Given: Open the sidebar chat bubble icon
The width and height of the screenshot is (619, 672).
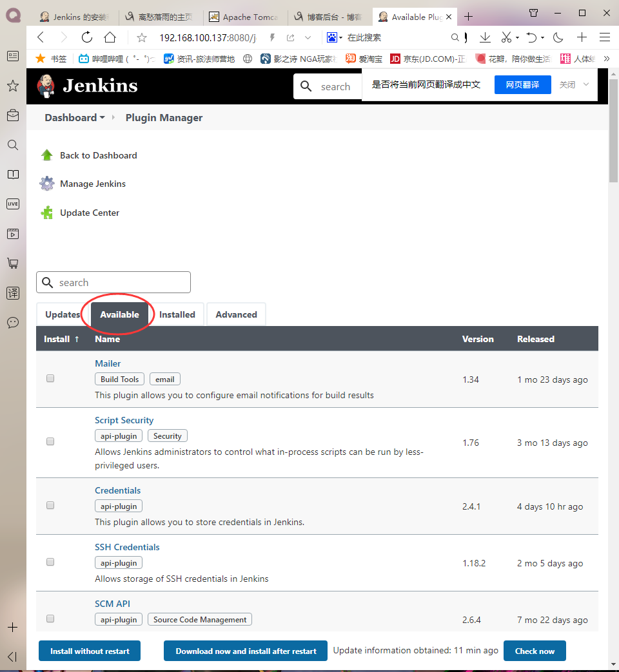Looking at the screenshot, I should 13,322.
